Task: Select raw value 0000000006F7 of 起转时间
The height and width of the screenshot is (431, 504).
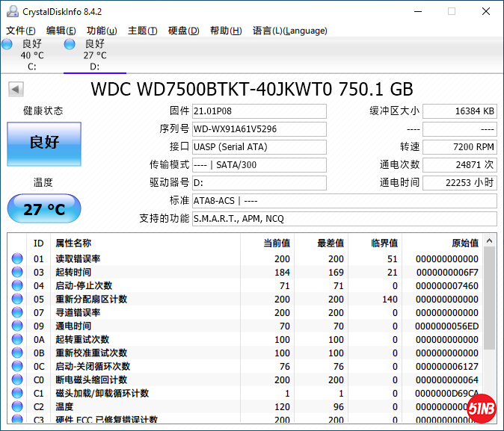Action: (447, 273)
